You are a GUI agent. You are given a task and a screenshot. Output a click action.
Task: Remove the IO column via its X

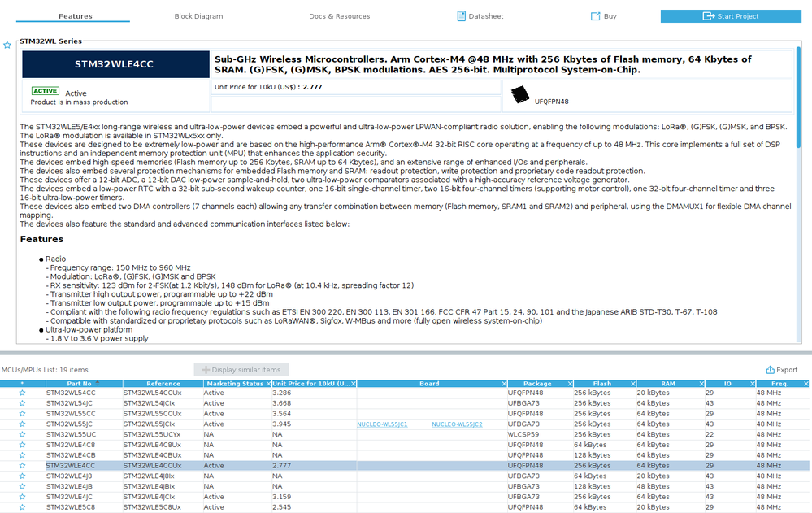tap(753, 384)
